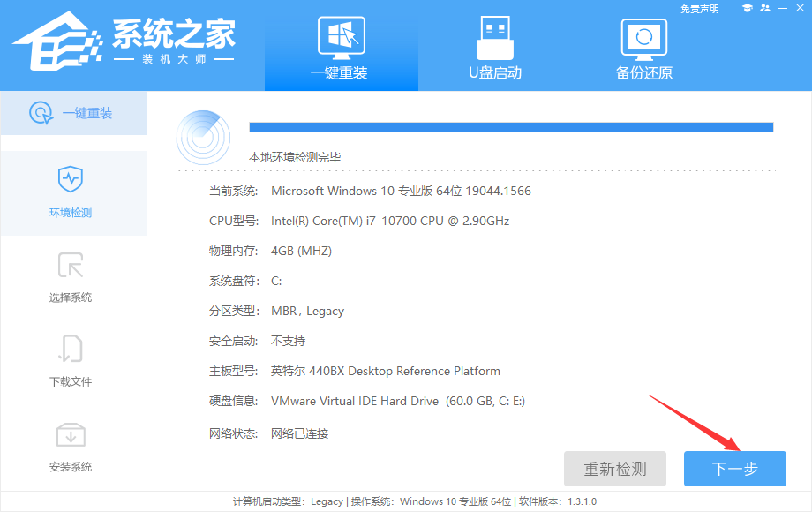Image resolution: width=812 pixels, height=512 pixels.
Task: Click 下一步 to proceed to next step
Action: click(x=734, y=469)
